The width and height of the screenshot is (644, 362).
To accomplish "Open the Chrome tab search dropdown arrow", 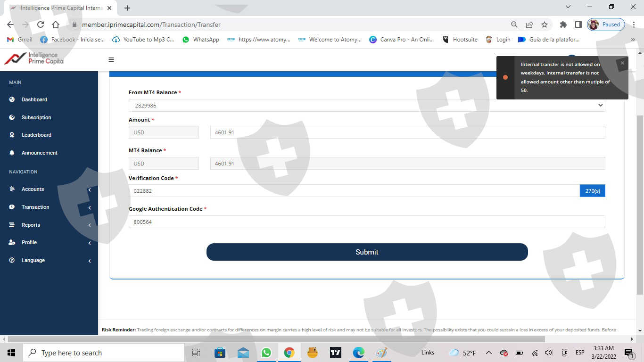I will (568, 7).
